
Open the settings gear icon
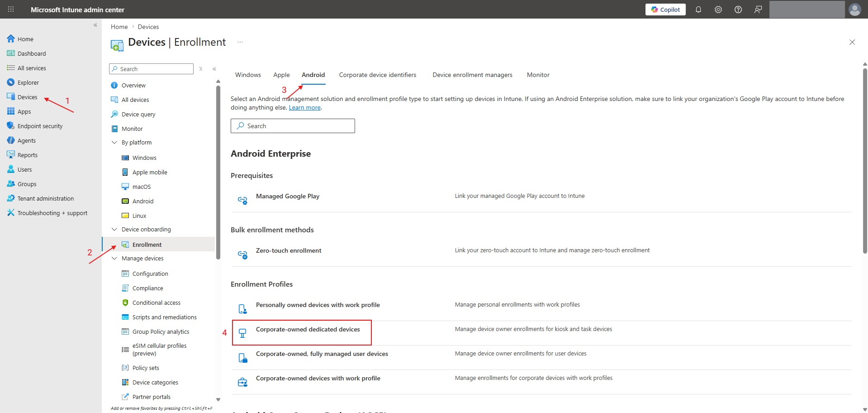[x=718, y=10]
